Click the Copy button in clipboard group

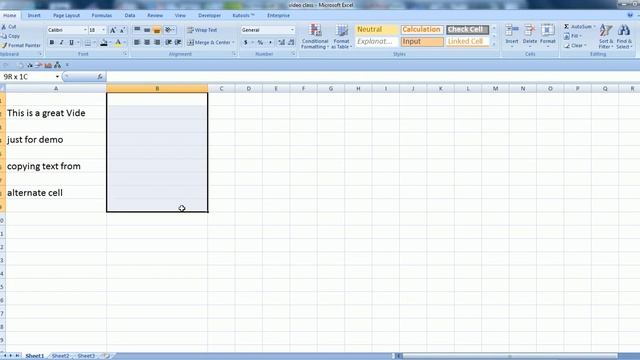click(11, 36)
